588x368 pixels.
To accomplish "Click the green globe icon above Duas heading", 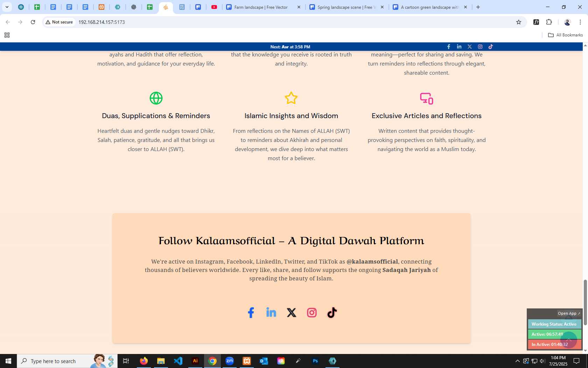I will click(156, 98).
